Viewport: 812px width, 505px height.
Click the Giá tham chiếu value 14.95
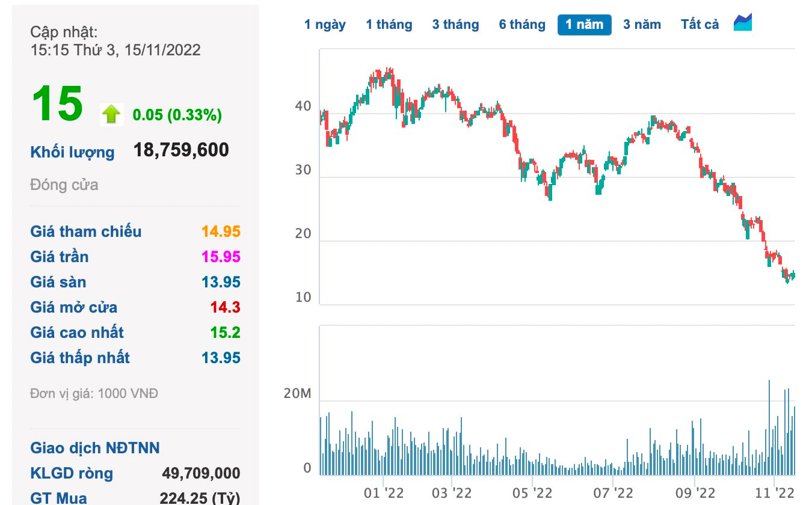pos(221,231)
